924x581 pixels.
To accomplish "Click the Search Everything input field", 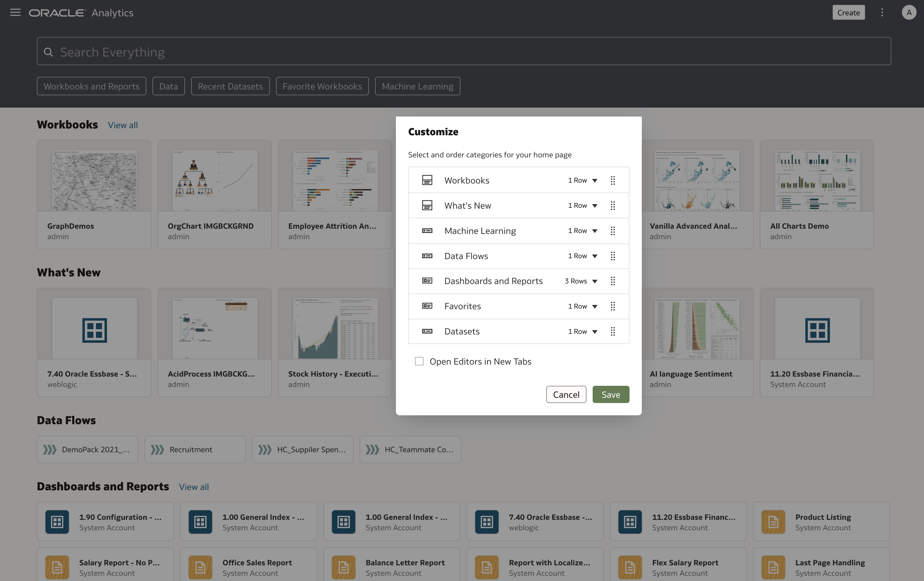I will (464, 51).
